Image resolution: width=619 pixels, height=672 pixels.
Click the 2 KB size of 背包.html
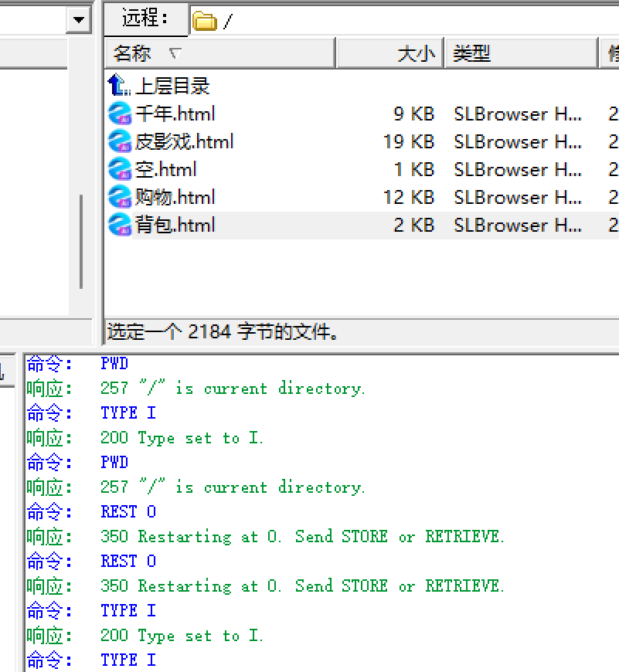point(413,226)
